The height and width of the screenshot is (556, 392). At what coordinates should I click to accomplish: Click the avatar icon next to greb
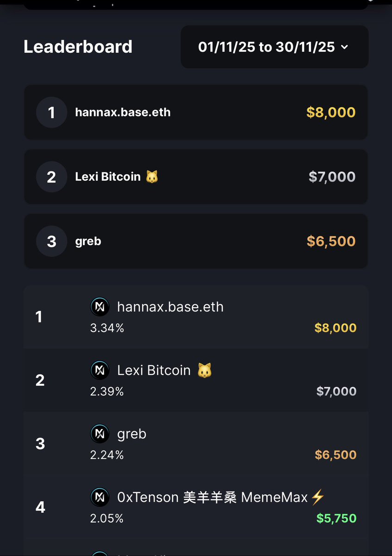point(100,434)
